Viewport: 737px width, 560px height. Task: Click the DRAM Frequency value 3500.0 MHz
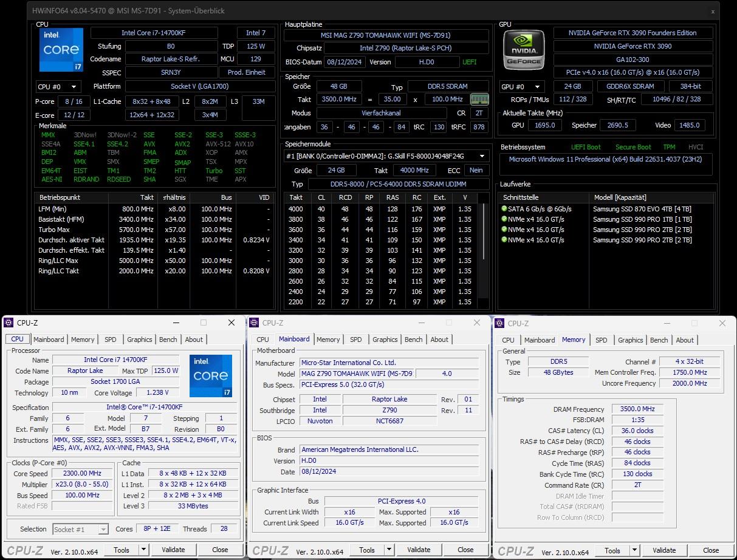pos(637,409)
